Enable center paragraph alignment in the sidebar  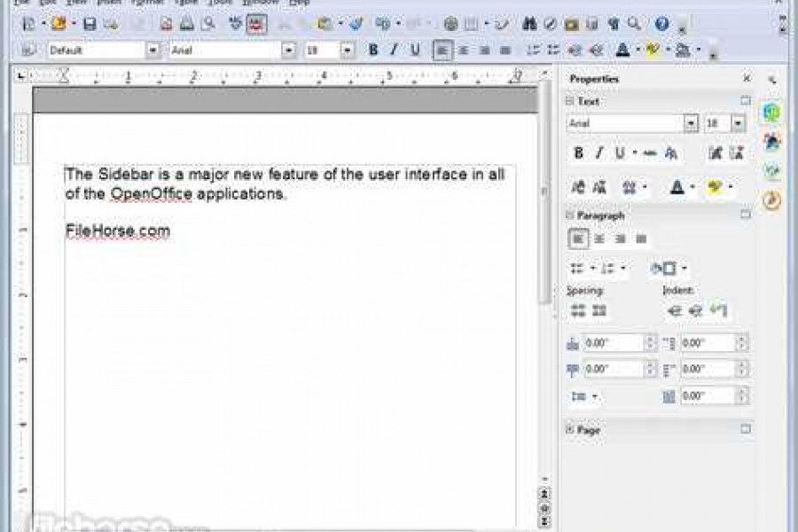tap(599, 239)
